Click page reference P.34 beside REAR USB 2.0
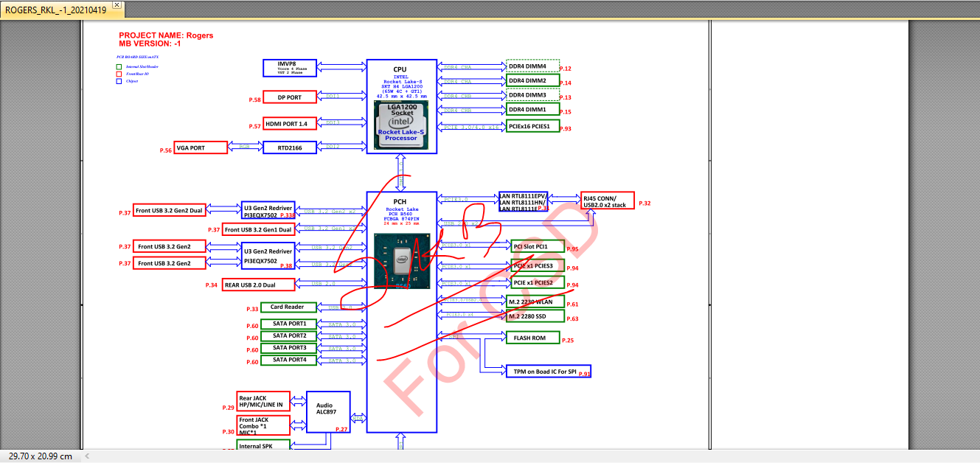 coord(211,284)
